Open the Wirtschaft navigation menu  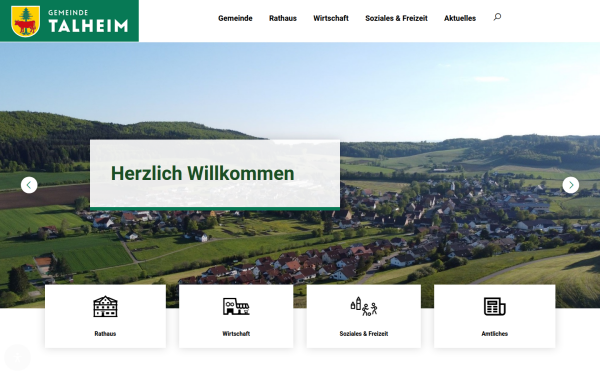tap(331, 18)
